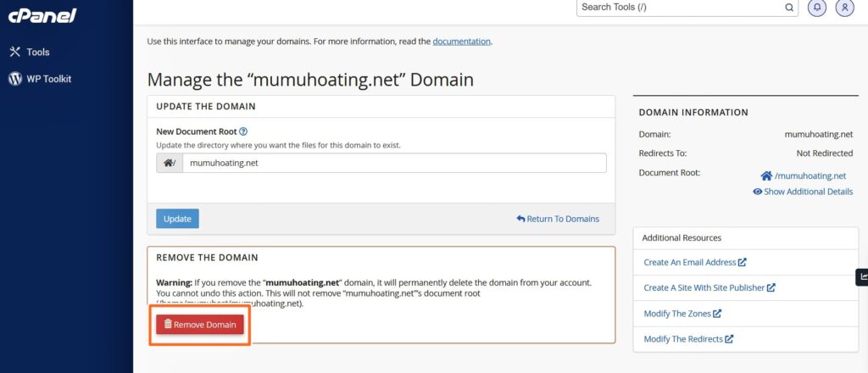Click the search magnifier icon

pyautogui.click(x=789, y=8)
